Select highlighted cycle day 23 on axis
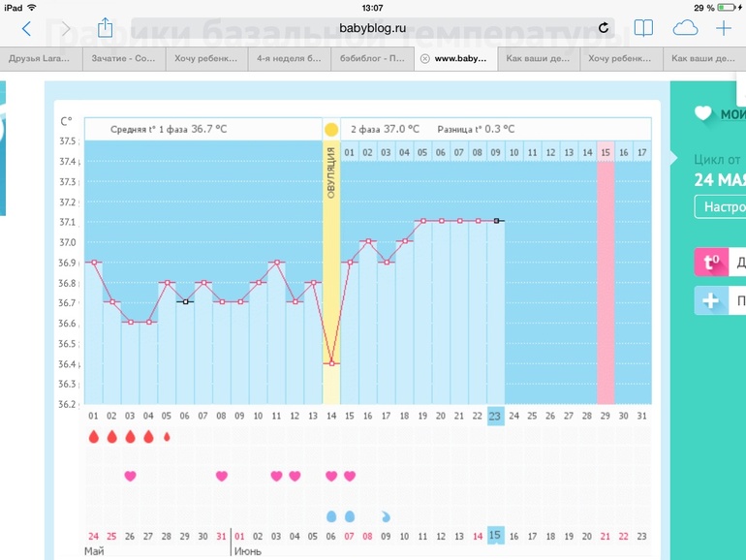This screenshot has width=746, height=560. pyautogui.click(x=495, y=416)
